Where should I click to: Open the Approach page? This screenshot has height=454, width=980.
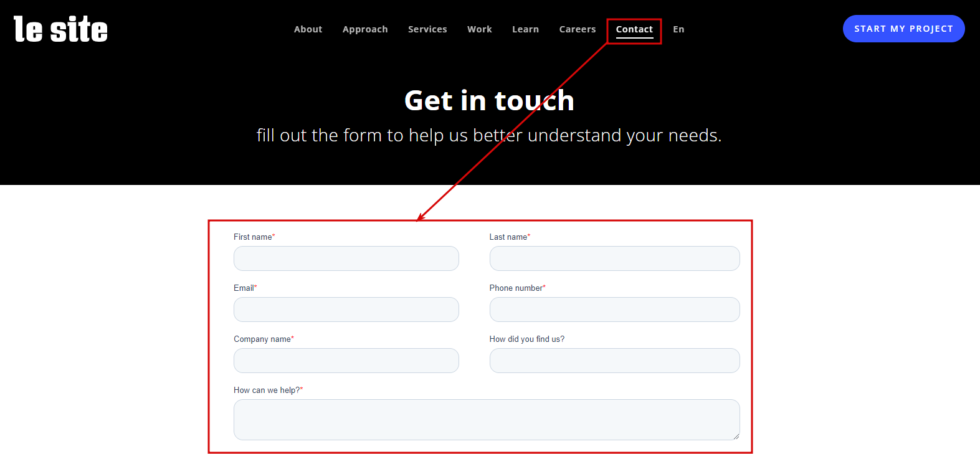pyautogui.click(x=365, y=29)
